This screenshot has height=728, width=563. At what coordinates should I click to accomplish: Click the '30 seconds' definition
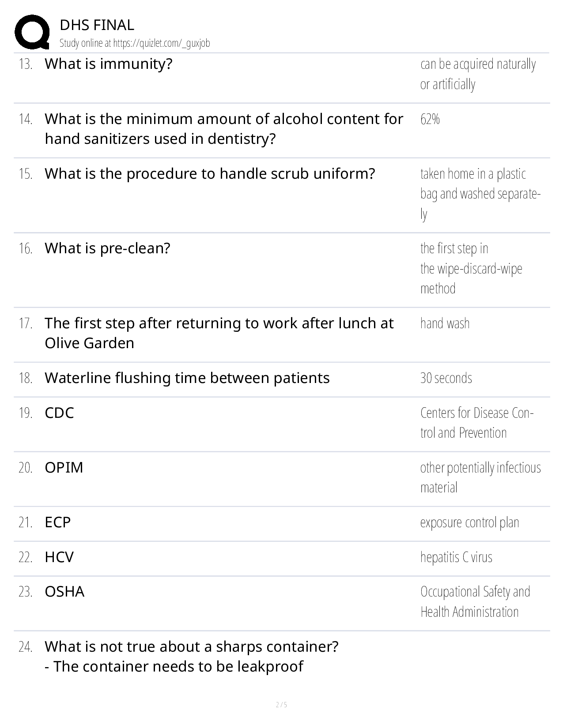click(x=446, y=378)
